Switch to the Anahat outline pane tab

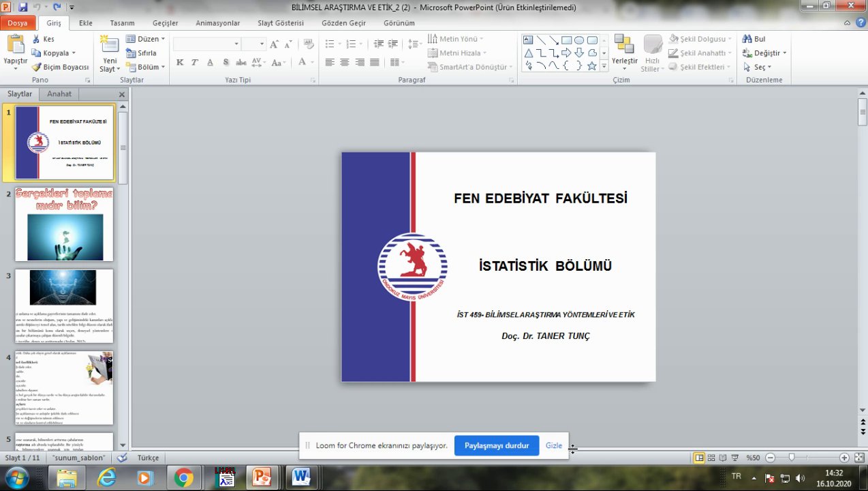pyautogui.click(x=59, y=94)
